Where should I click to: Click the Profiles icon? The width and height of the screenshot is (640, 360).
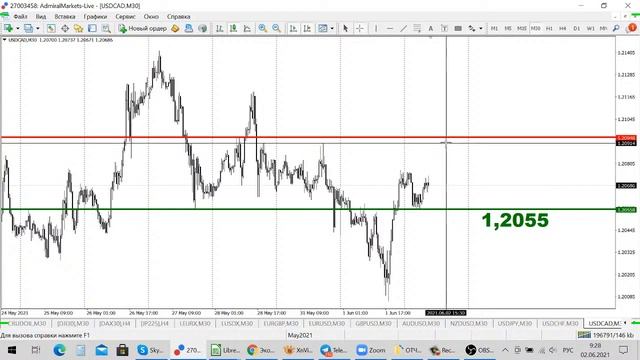coord(28,28)
